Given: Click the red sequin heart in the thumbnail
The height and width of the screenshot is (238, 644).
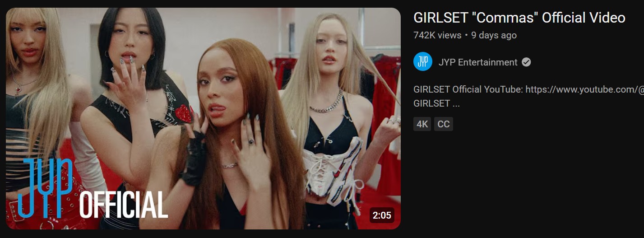Looking at the screenshot, I should click(184, 114).
